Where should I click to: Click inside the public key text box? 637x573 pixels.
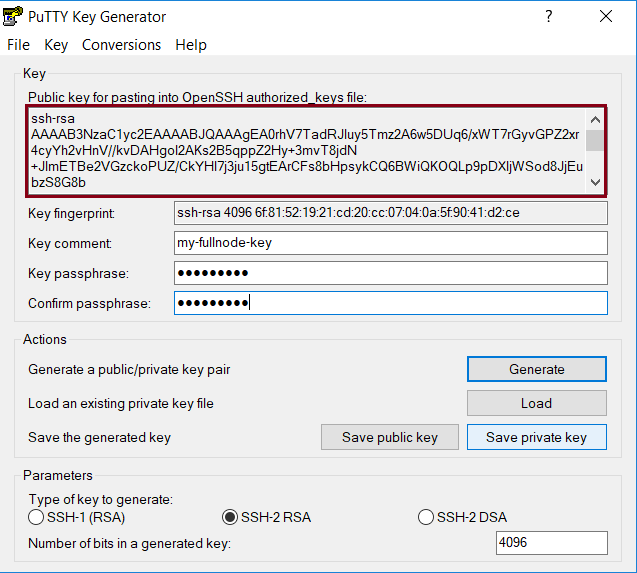click(307, 150)
